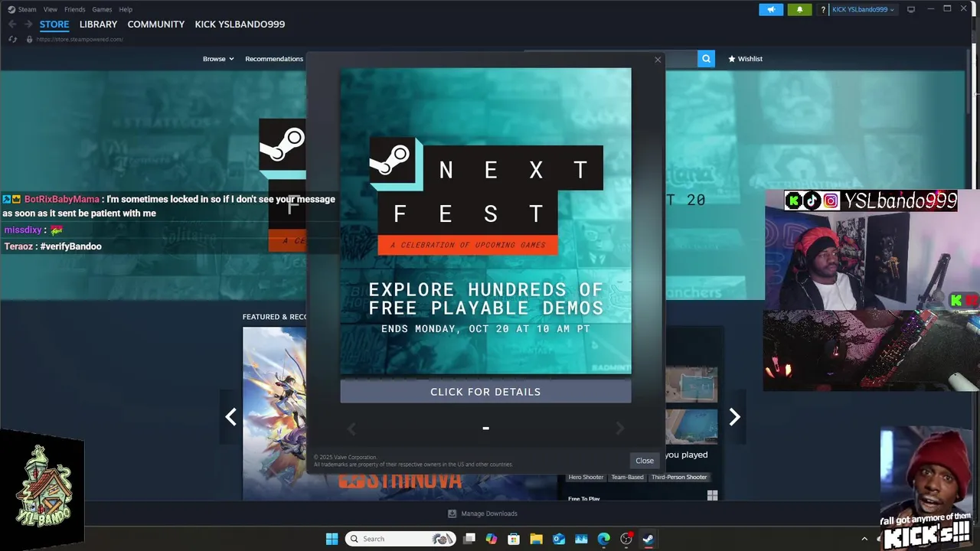This screenshot has width=980, height=551.
Task: Expand the KICK YSLbando999 account dropdown
Action: [863, 9]
